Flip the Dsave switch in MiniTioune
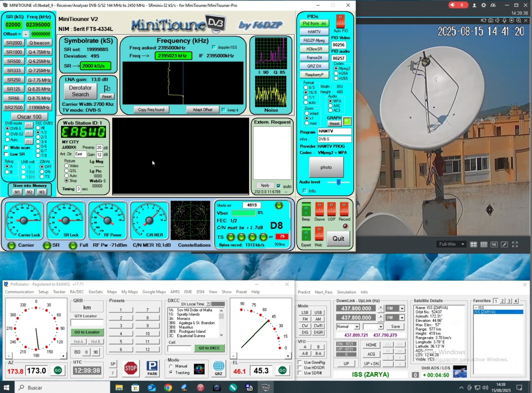The height and width of the screenshot is (393, 532). [319, 209]
